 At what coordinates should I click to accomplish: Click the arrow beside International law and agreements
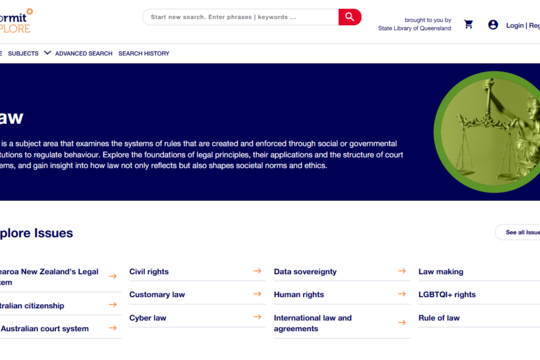(402, 322)
